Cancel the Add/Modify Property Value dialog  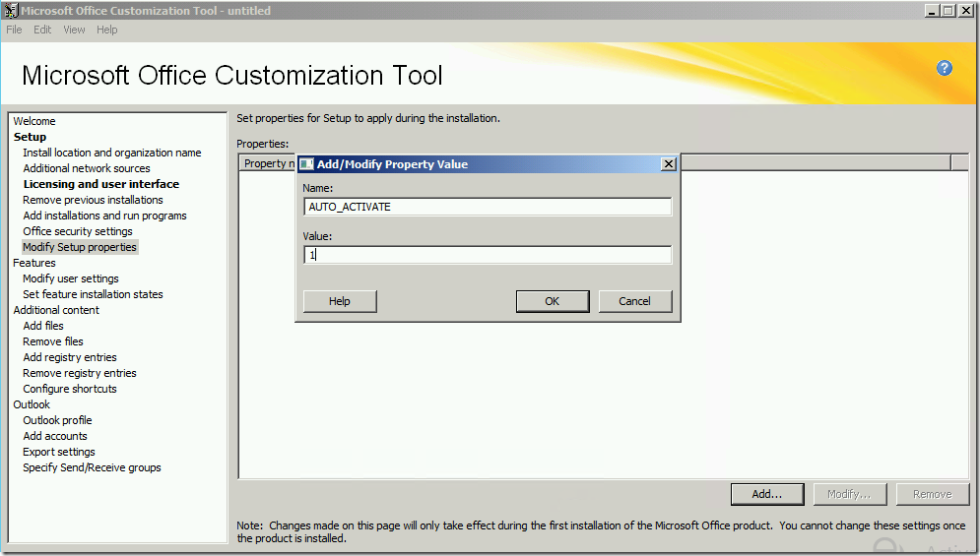point(635,301)
